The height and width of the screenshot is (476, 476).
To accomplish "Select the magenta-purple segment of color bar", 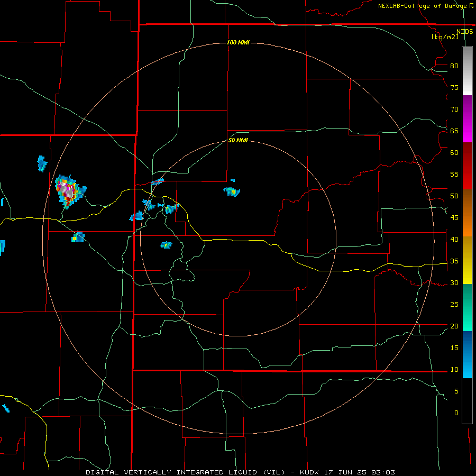I will point(467,119).
